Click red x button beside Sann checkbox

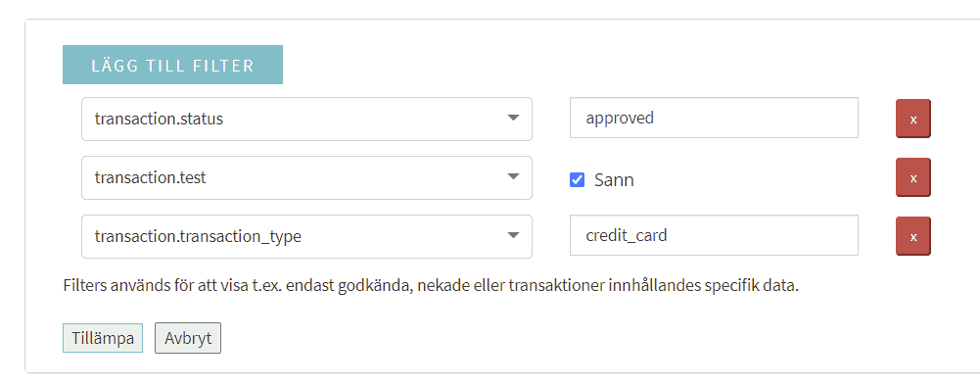tap(913, 177)
